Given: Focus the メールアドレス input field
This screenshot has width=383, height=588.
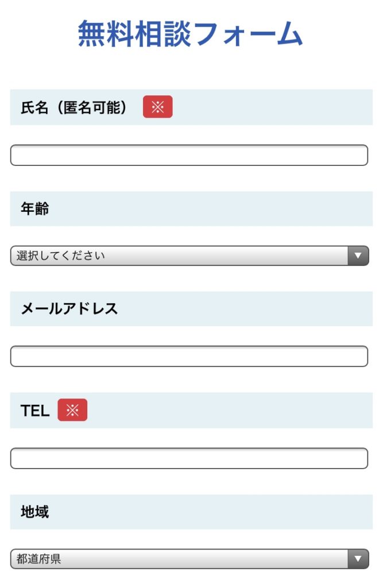Looking at the screenshot, I should point(189,356).
